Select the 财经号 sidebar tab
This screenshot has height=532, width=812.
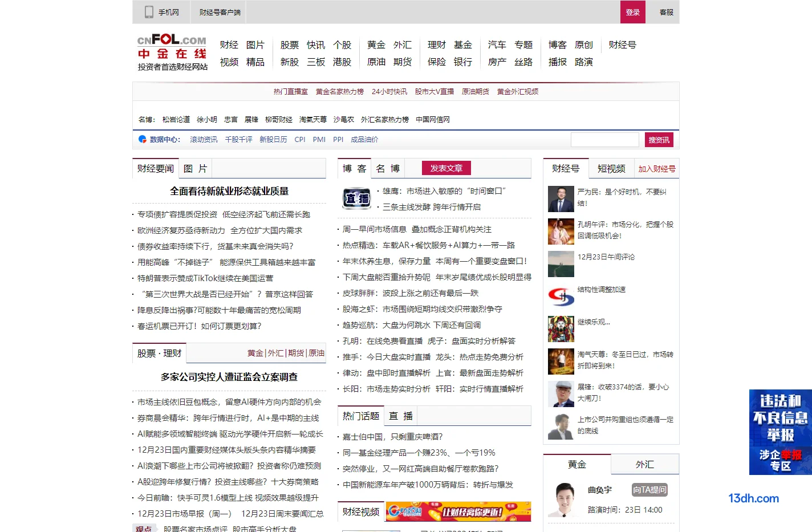pyautogui.click(x=566, y=169)
